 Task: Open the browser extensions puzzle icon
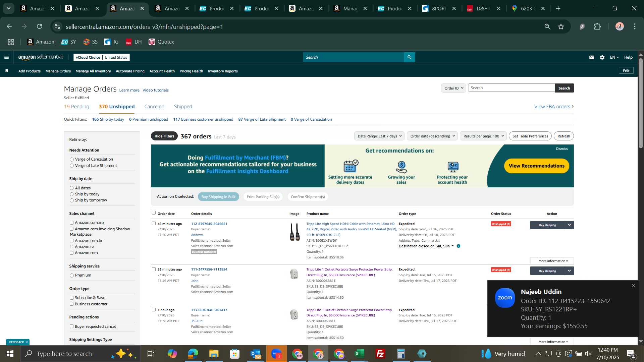(597, 26)
